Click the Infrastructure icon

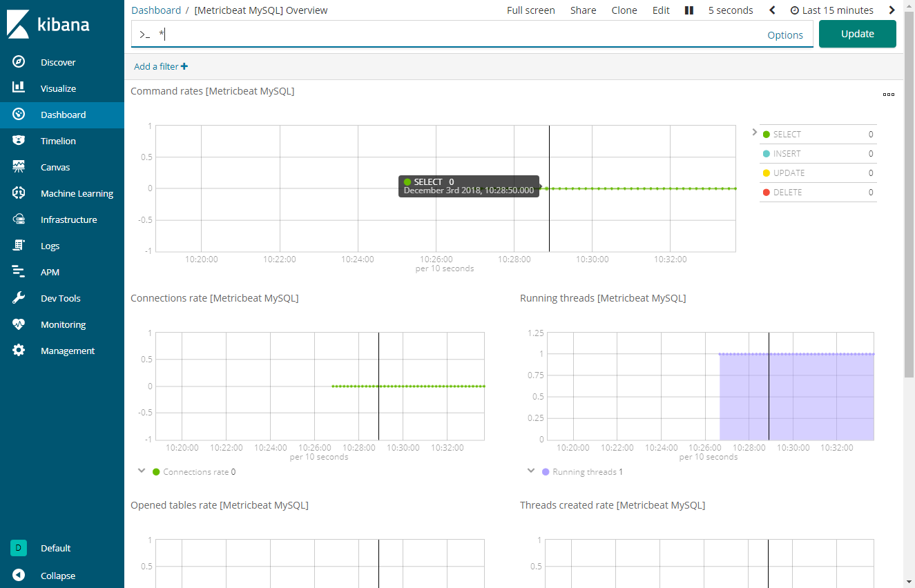19,219
